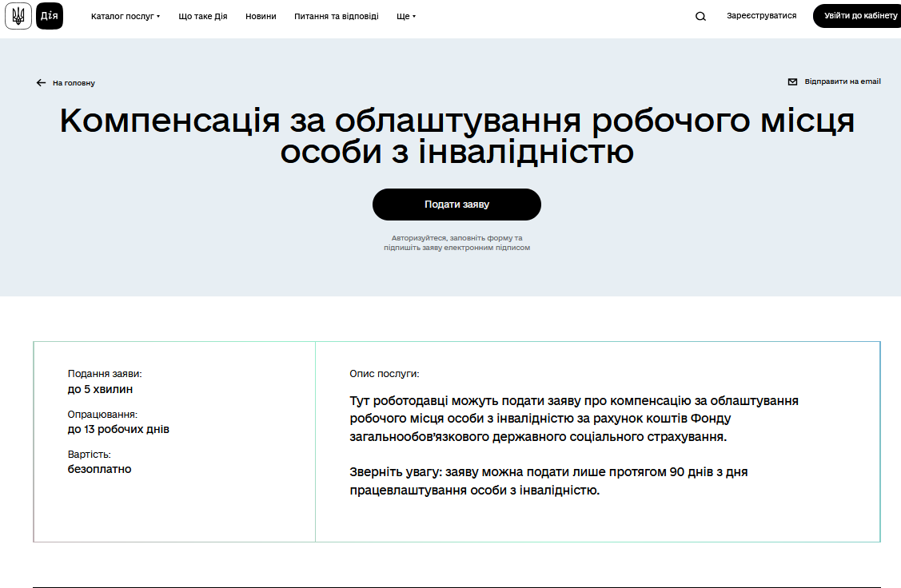The height and width of the screenshot is (588, 901).
Task: Expand the Ще menu
Action: coord(405,15)
